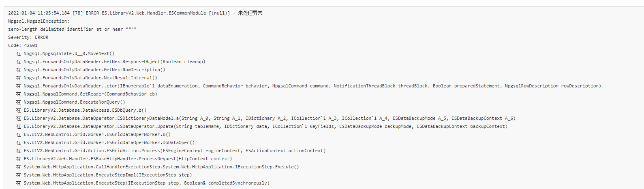Click the Npgsql.NpgsqlException line
The image size is (644, 189).
[x=39, y=21]
